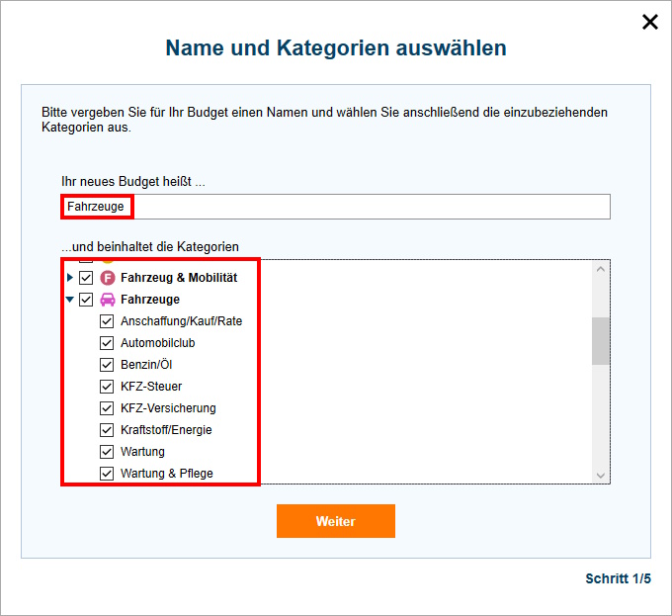Click the Weiter button
The width and height of the screenshot is (672, 616).
(x=336, y=521)
